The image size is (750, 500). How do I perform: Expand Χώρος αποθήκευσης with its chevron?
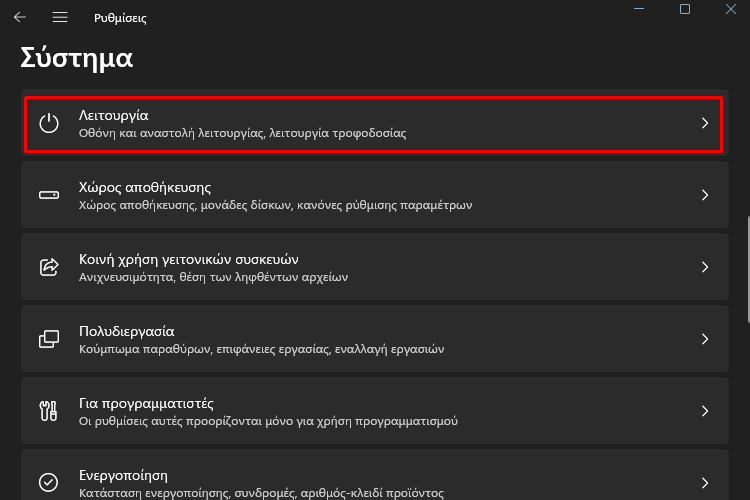pyautogui.click(x=705, y=195)
